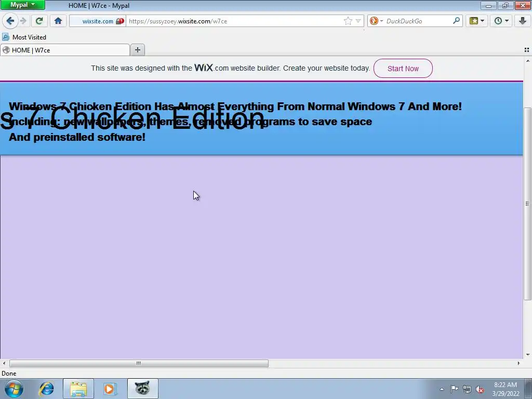Select Mypal raccoon taskbar button
This screenshot has width=532, height=399.
click(142, 389)
